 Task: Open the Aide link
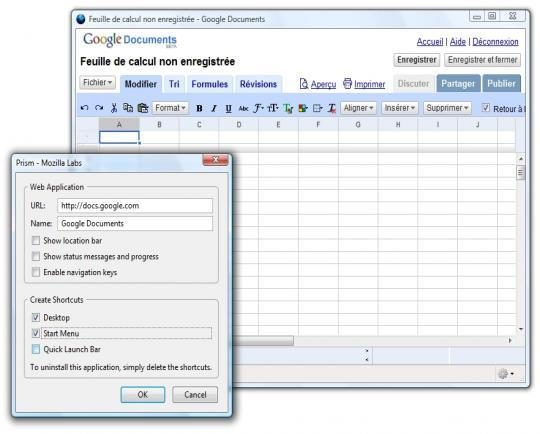(x=458, y=42)
